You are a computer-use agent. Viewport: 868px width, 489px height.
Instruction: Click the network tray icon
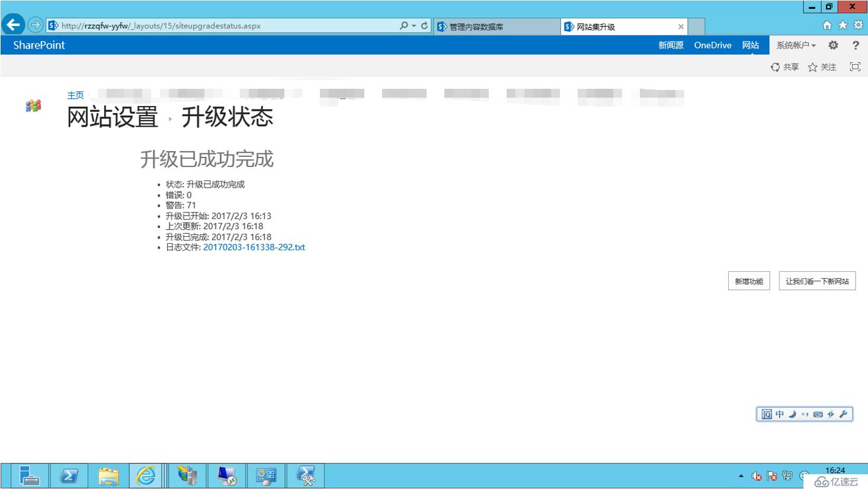[787, 475]
